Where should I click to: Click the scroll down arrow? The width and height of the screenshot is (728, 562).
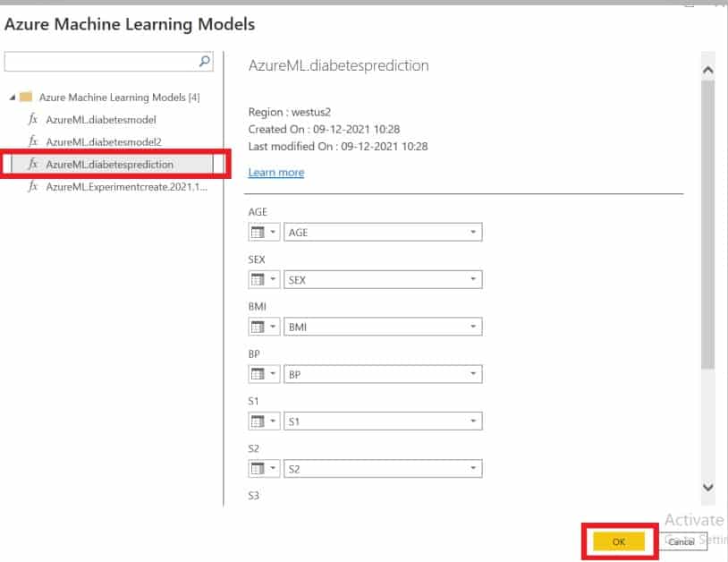click(x=708, y=487)
